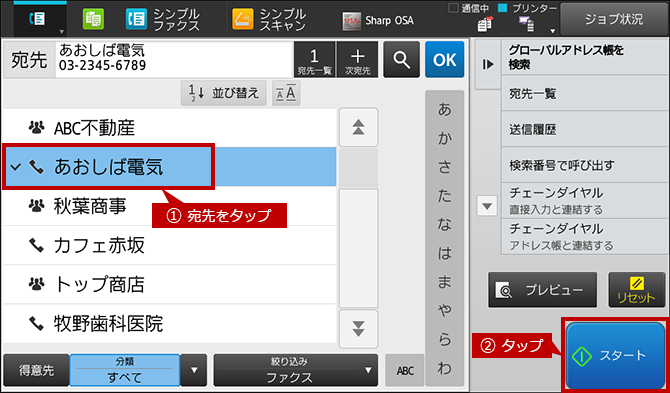Change text size with the A A icon
Viewport: 670px width, 393px height.
[x=286, y=93]
